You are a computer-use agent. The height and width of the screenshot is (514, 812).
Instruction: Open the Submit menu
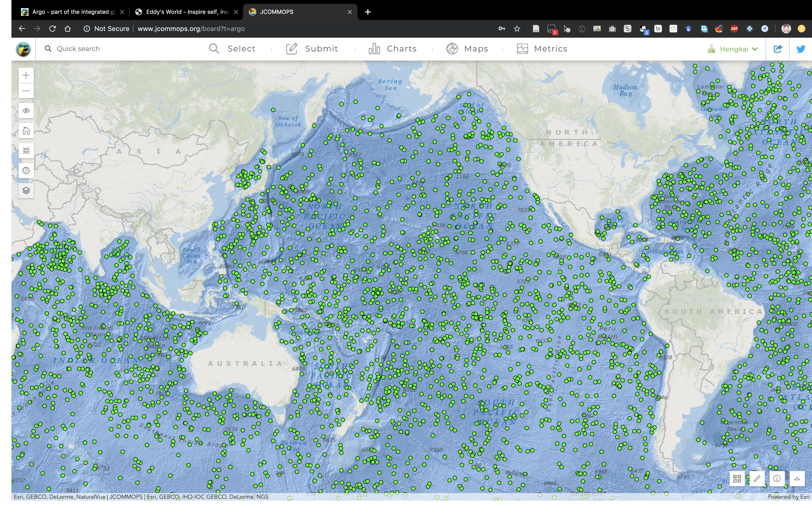click(312, 49)
